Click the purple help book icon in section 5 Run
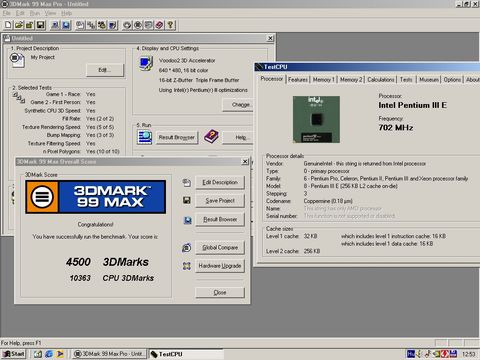The width and height of the screenshot is (480, 360). click(x=211, y=137)
